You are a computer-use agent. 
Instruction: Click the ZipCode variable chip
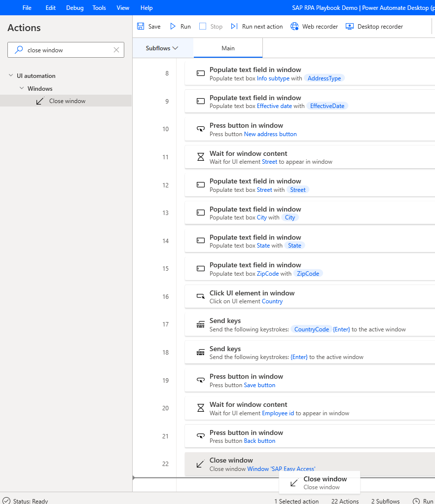pos(308,274)
